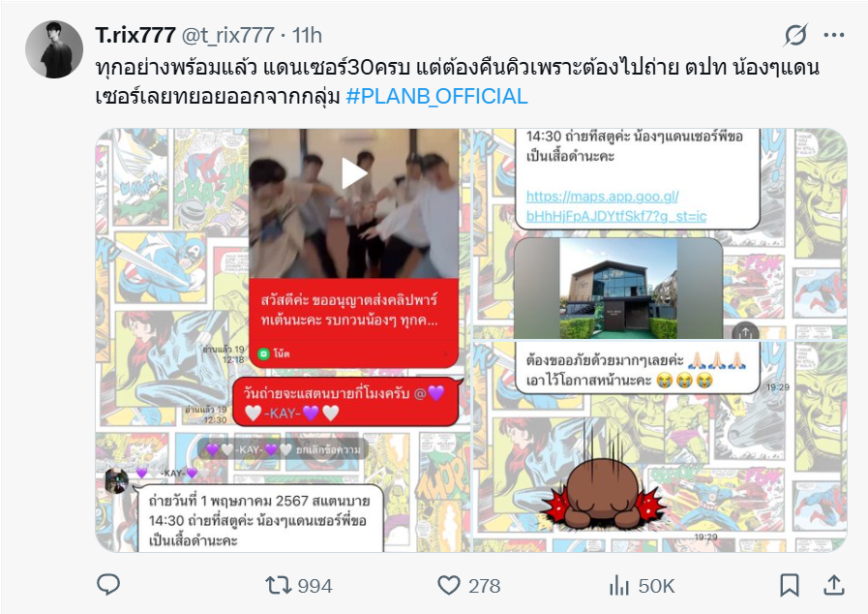
Task: Open the 11h timestamp link
Action: 307,35
